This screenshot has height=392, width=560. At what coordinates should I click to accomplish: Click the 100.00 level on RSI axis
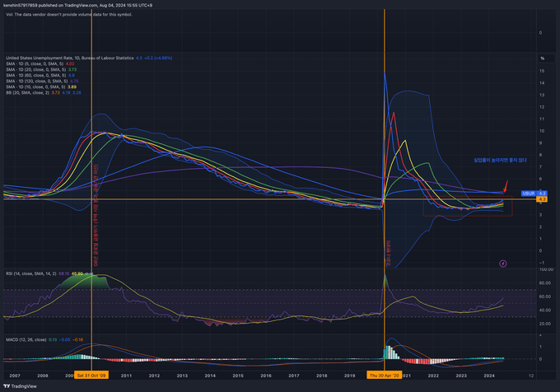tap(546, 269)
